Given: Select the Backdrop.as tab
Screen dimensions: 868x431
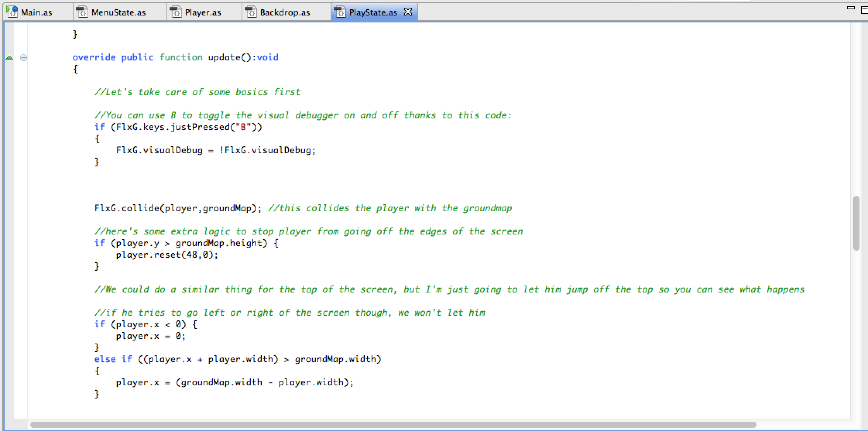Looking at the screenshot, I should pos(285,12).
